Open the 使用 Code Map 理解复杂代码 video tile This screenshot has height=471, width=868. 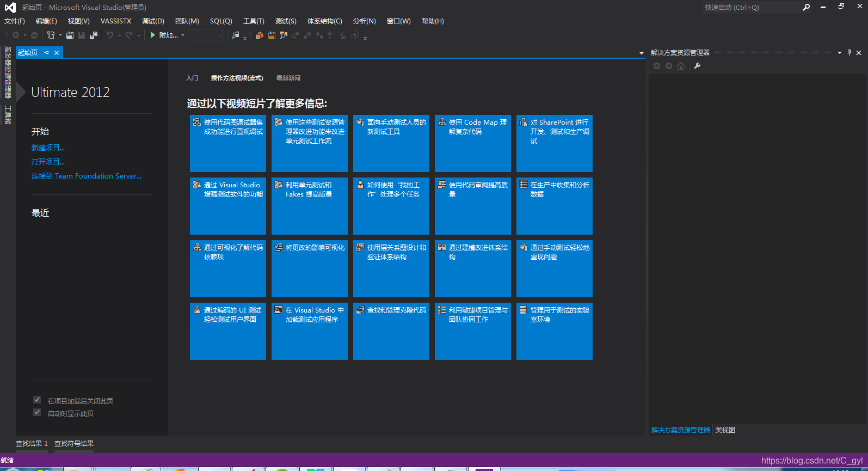[473, 143]
